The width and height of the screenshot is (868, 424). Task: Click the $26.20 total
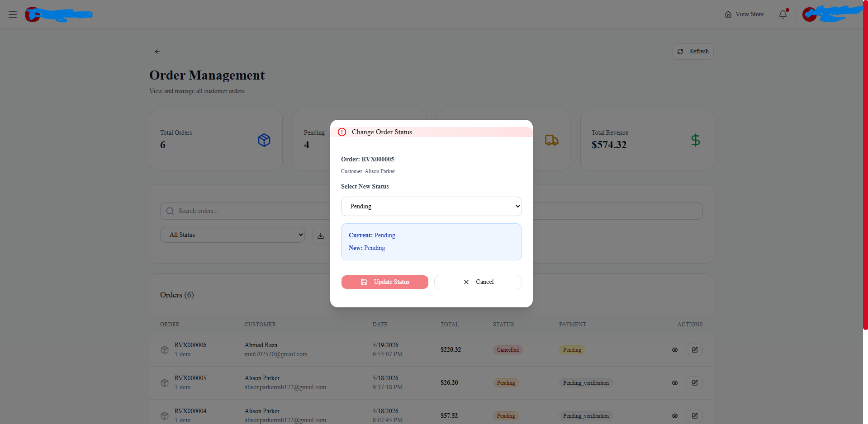pos(449,383)
